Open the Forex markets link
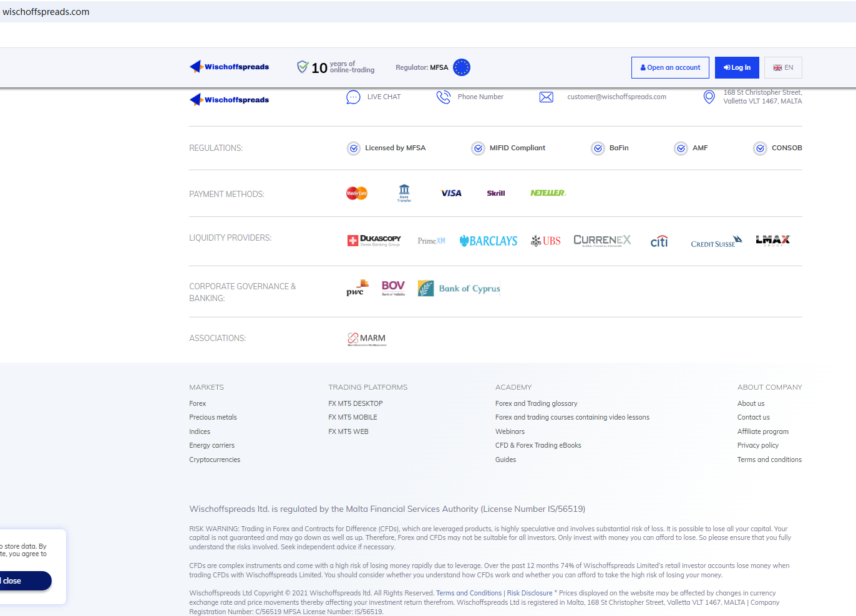 click(198, 403)
